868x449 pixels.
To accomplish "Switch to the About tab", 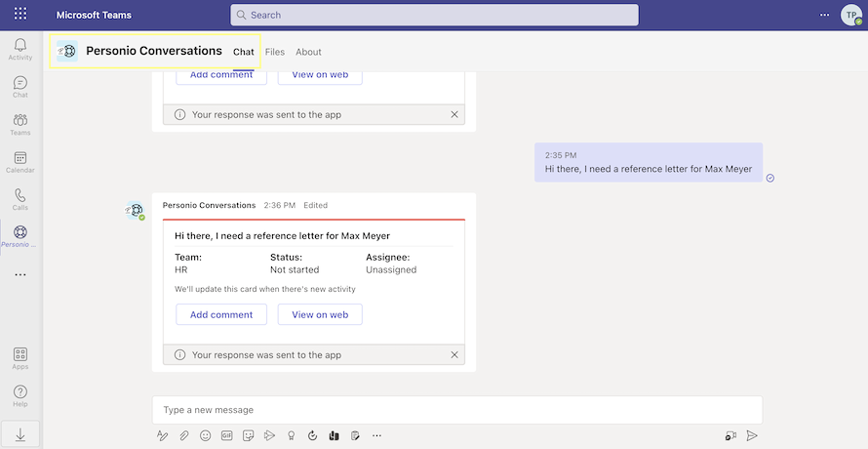I will [x=308, y=52].
